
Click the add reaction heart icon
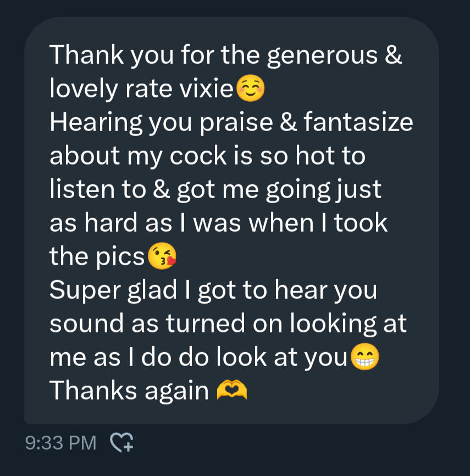click(122, 442)
